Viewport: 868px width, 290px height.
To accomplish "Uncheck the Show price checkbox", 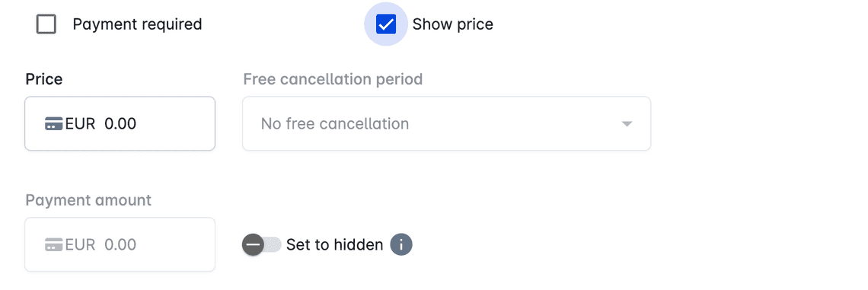I will click(386, 24).
